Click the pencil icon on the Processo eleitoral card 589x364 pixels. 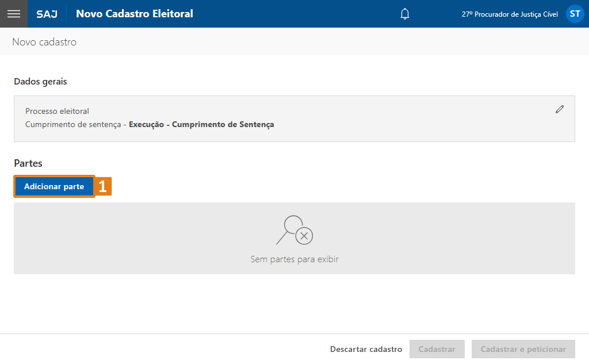pyautogui.click(x=559, y=109)
